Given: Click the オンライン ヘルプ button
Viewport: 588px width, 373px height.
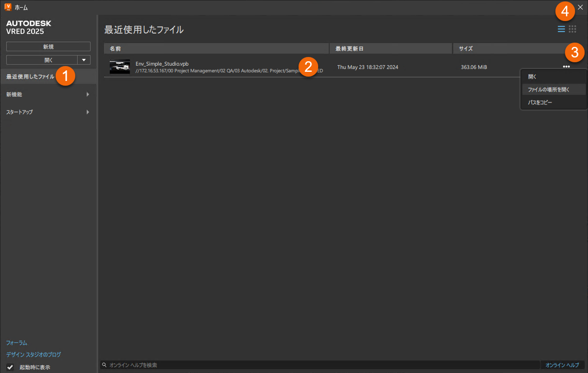Looking at the screenshot, I should (x=562, y=365).
